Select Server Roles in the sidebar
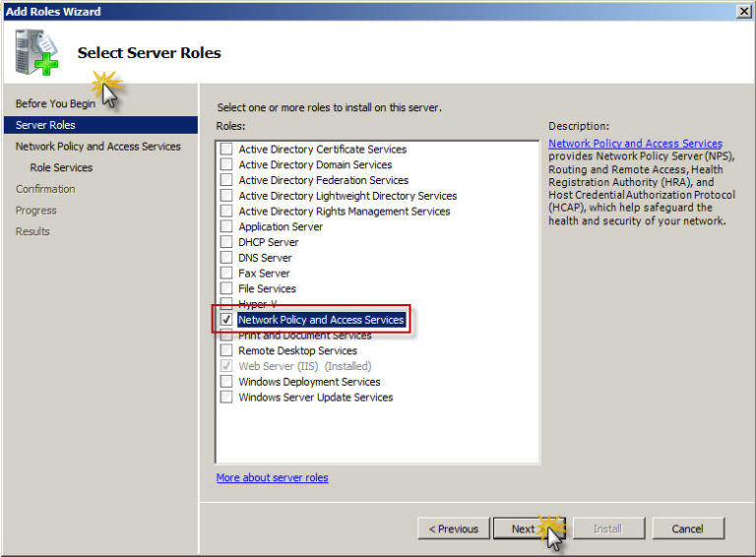 point(45,125)
